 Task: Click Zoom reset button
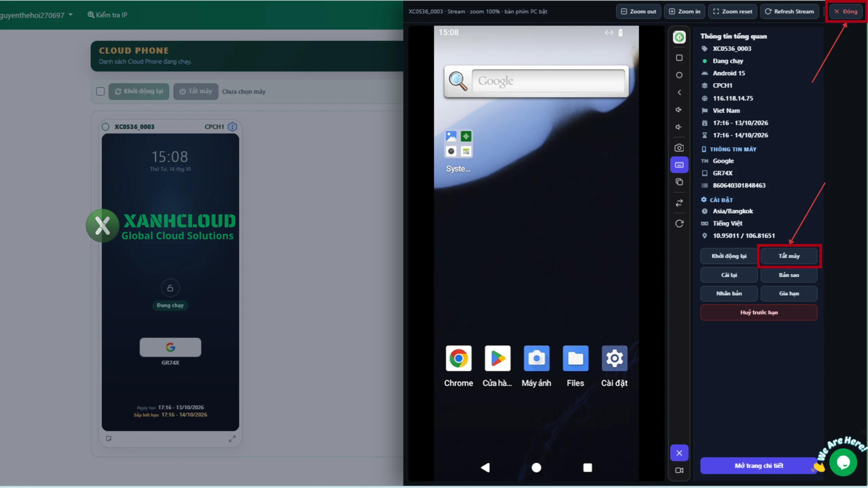732,12
